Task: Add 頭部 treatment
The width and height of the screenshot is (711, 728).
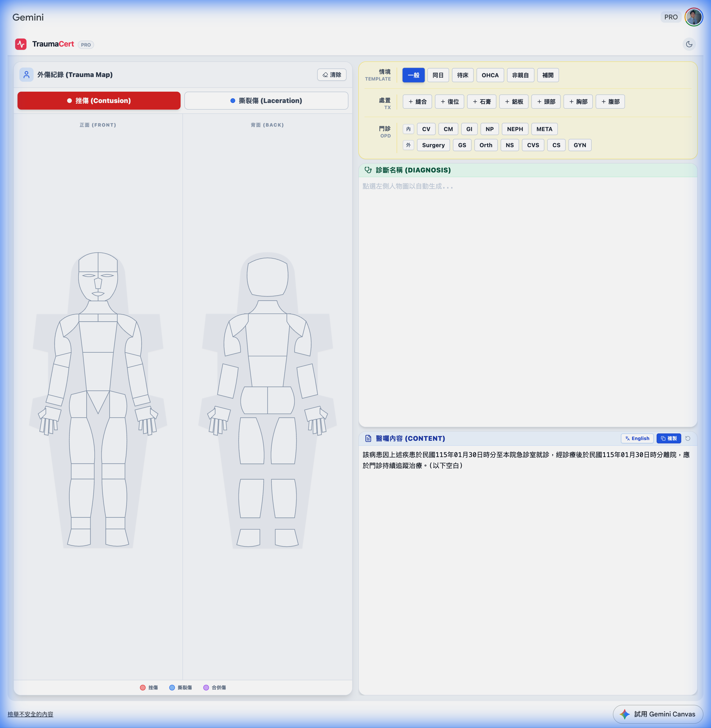Action: click(546, 102)
